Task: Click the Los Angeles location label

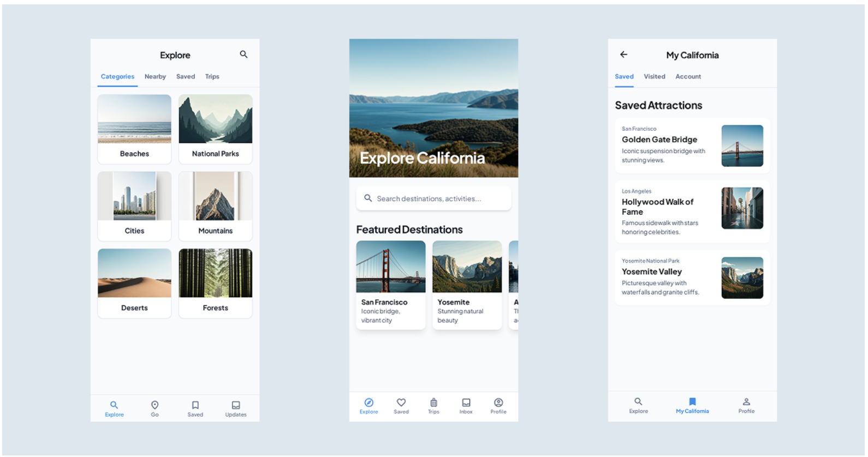Action: (x=637, y=191)
